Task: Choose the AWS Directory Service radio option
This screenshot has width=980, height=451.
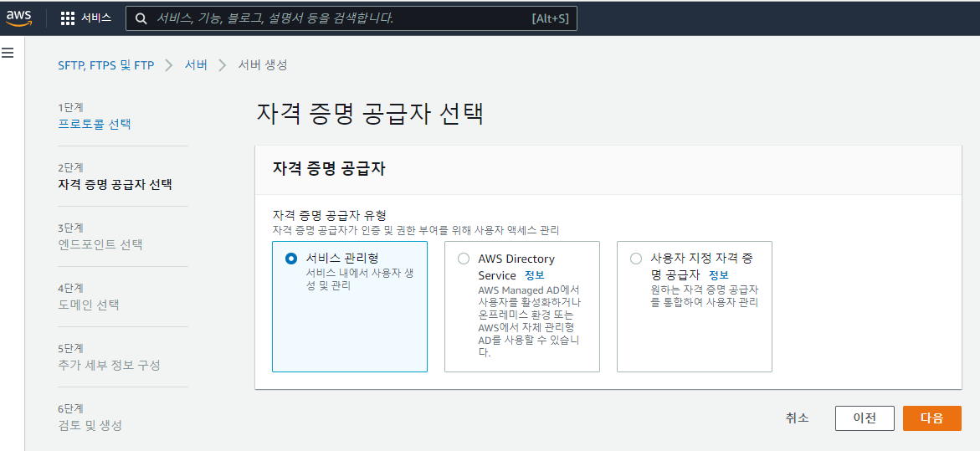Action: pos(463,259)
